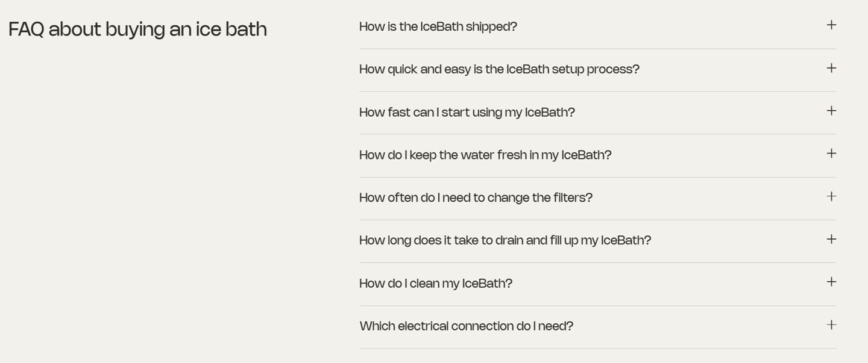Viewport: 868px width, 363px height.
Task: Click plus icon for the change filters question
Action: (831, 196)
